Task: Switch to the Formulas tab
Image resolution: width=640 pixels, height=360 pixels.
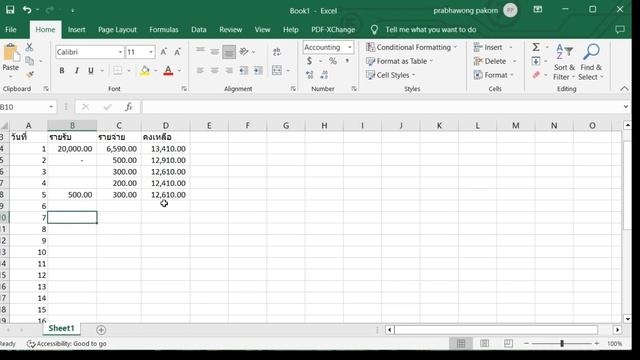Action: point(164,29)
